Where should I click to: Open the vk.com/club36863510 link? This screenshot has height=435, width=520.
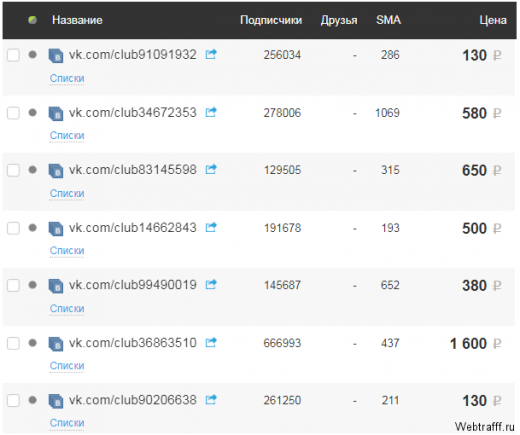coord(132,343)
